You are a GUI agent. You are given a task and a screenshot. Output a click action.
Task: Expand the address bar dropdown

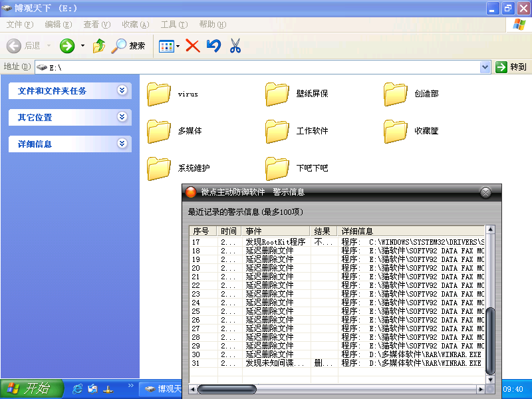485,67
